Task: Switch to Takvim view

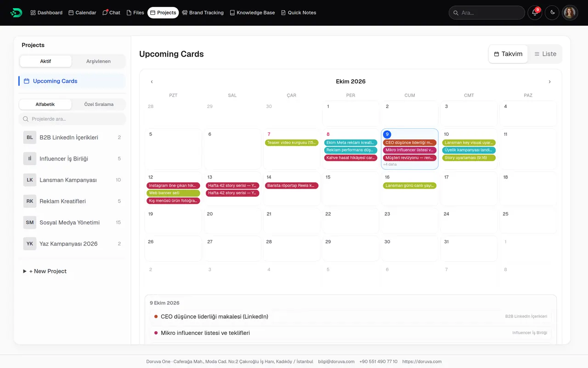Action: click(x=508, y=54)
